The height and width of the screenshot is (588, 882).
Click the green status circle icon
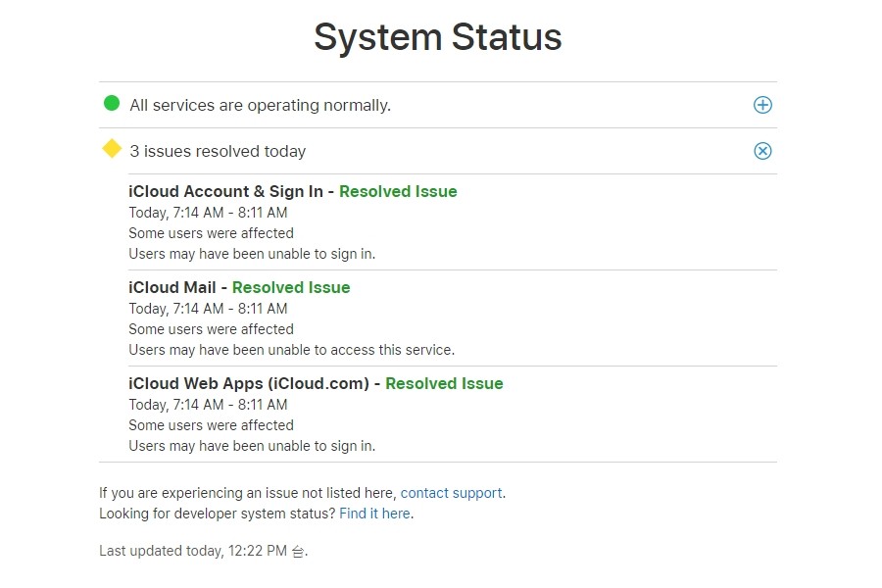pyautogui.click(x=112, y=103)
